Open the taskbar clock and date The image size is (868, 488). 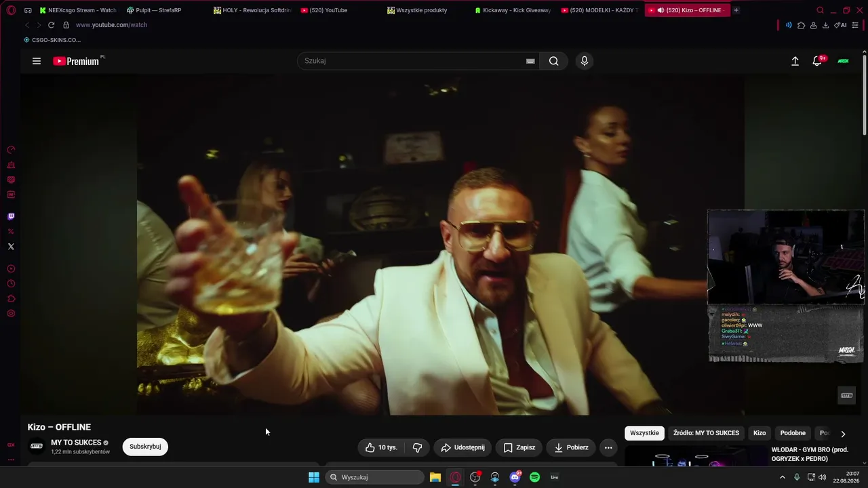tap(847, 477)
